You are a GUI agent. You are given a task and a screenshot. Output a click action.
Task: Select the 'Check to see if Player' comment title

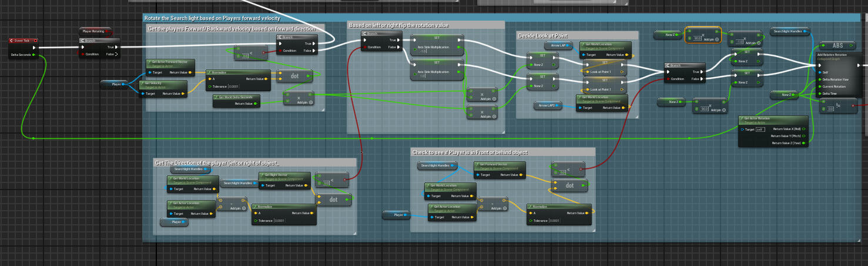(470, 152)
